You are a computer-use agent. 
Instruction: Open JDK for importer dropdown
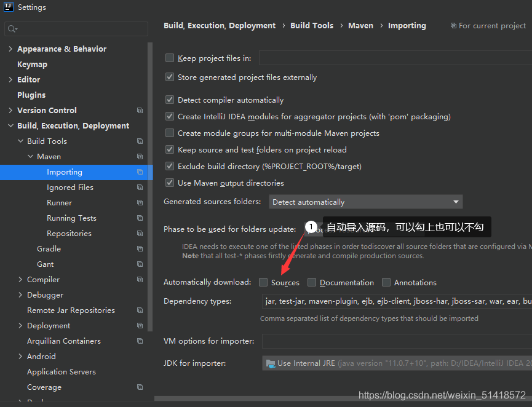tap(397, 363)
